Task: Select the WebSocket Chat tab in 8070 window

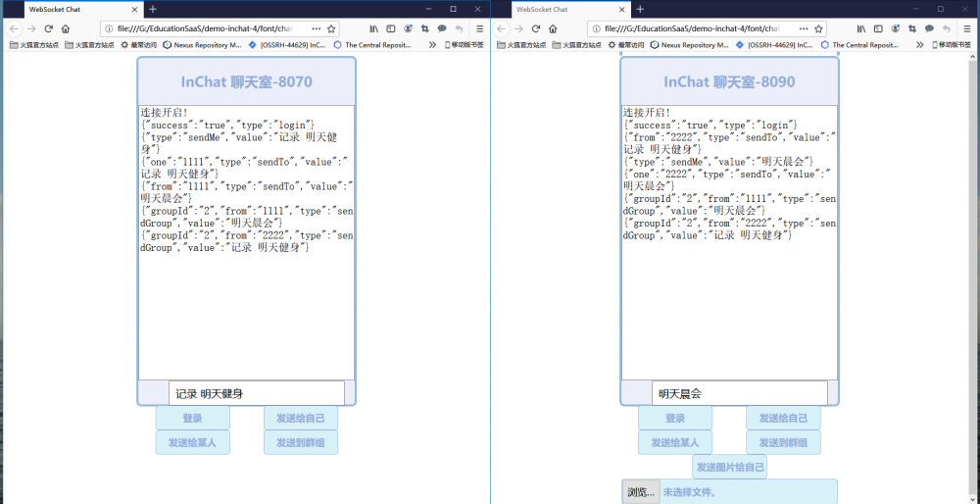Action: tap(83, 10)
